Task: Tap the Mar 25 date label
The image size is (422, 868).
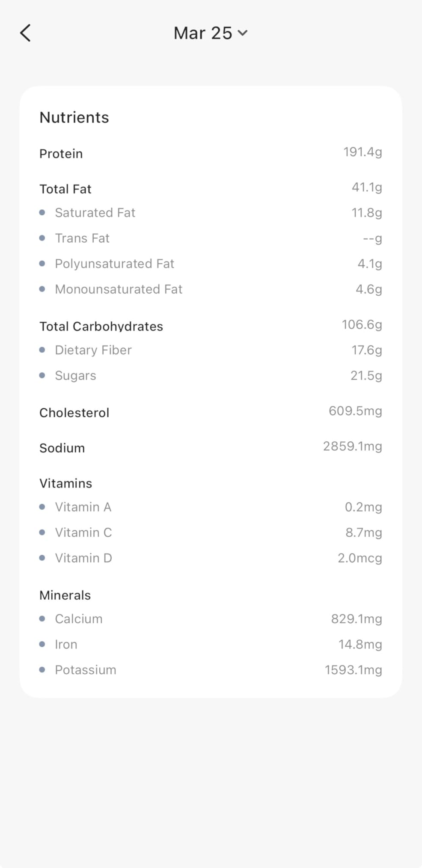Action: 202,33
